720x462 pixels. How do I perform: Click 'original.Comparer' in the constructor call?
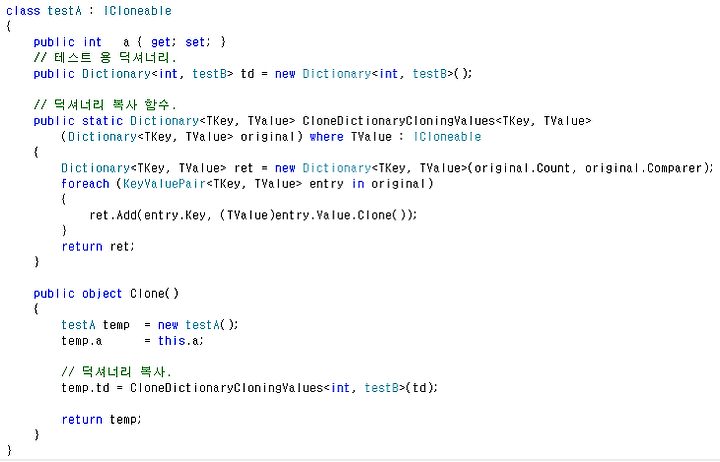643,168
